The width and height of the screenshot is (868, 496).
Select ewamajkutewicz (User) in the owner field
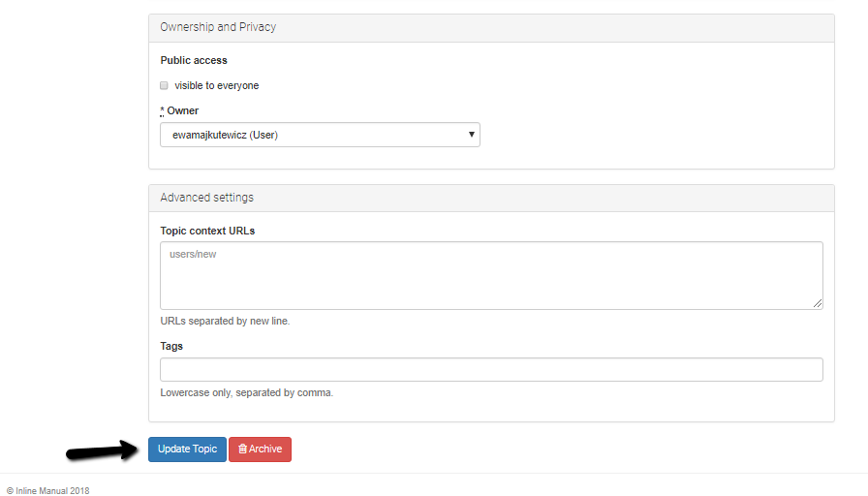[225, 135]
